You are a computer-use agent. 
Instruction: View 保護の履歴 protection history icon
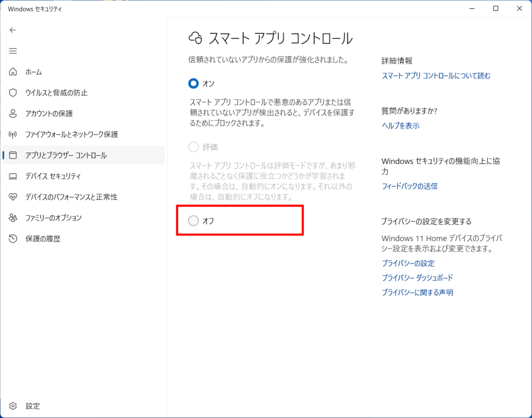pyautogui.click(x=13, y=238)
